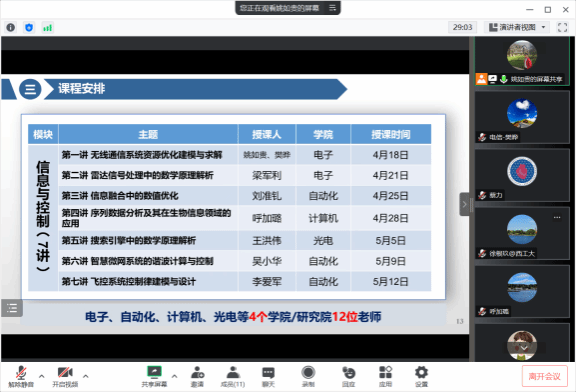
Task: Unmute the microphone
Action: [x=21, y=376]
